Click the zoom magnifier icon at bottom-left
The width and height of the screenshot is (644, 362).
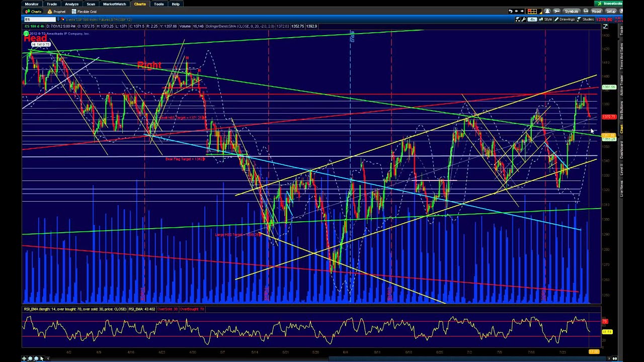(x=30, y=358)
